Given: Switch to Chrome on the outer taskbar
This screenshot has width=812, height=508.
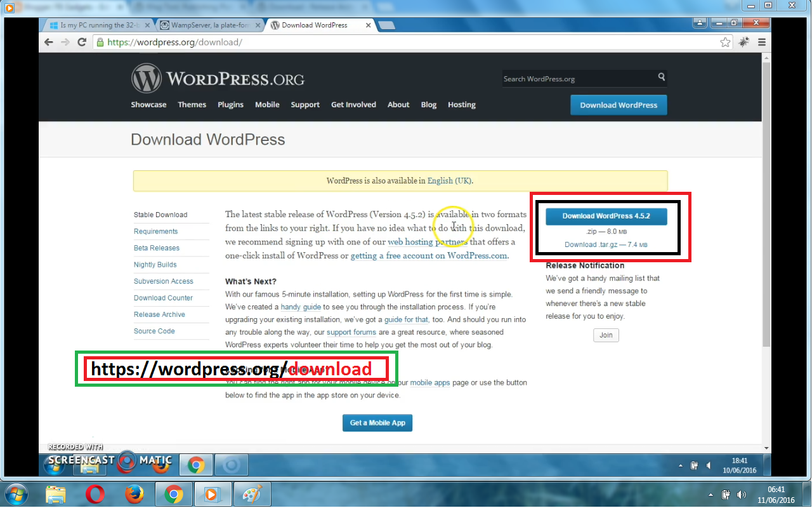Looking at the screenshot, I should (x=174, y=495).
